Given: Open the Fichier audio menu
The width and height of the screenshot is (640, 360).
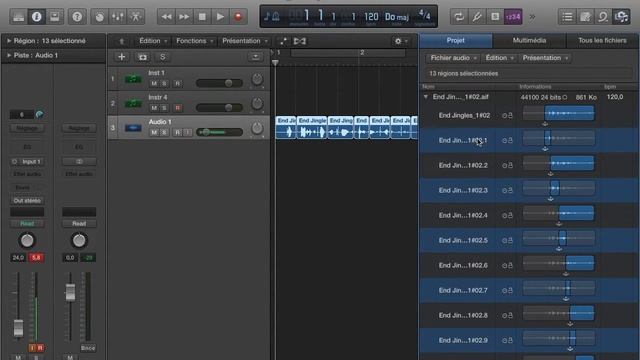Looking at the screenshot, I should [x=453, y=58].
